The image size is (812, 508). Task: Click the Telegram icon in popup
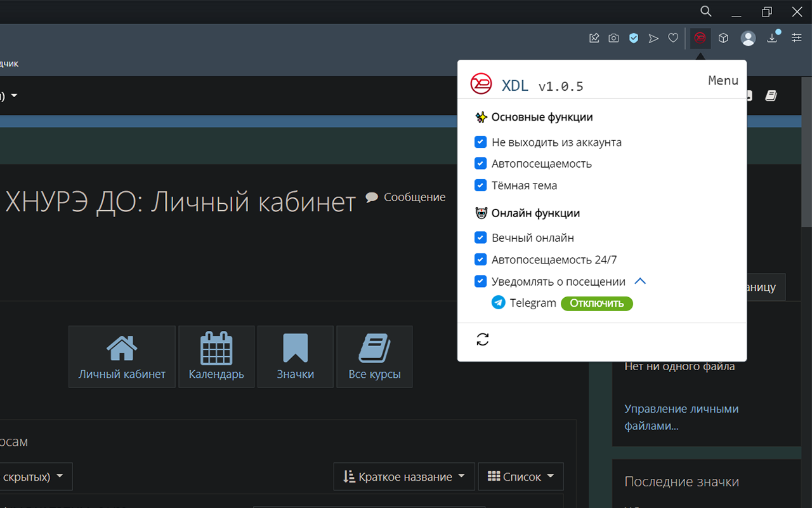point(499,303)
